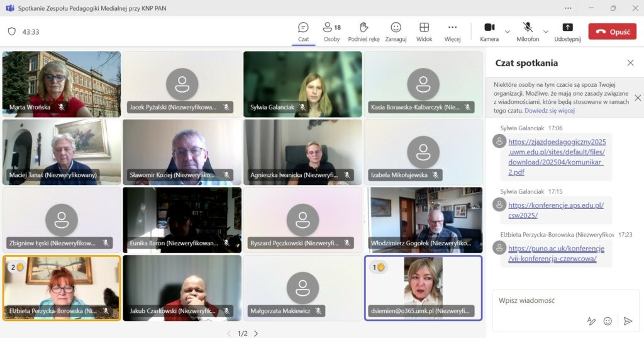Screen dimensions: 644x338
Task: Go to next page of participants
Action: [256, 334]
